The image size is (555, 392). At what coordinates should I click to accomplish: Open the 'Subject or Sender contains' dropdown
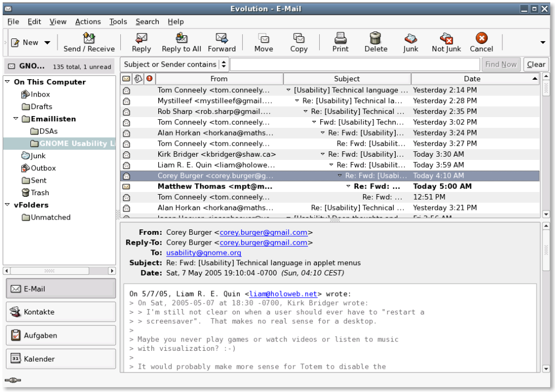(x=223, y=64)
